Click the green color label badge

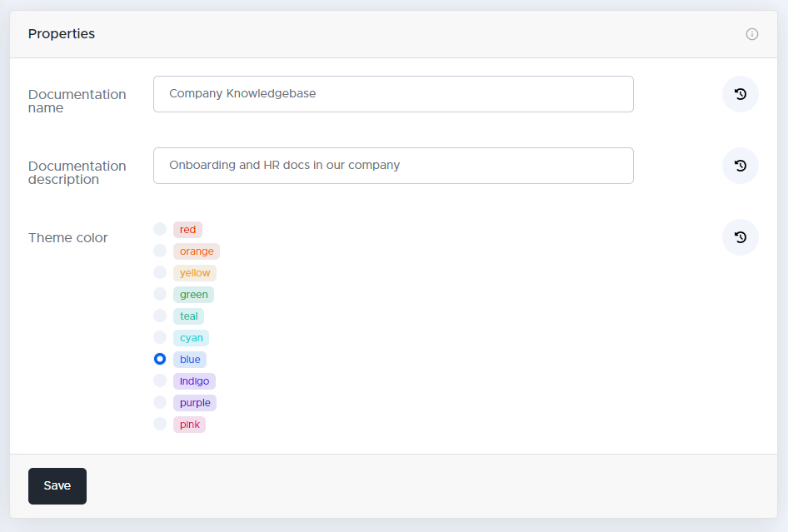(193, 295)
